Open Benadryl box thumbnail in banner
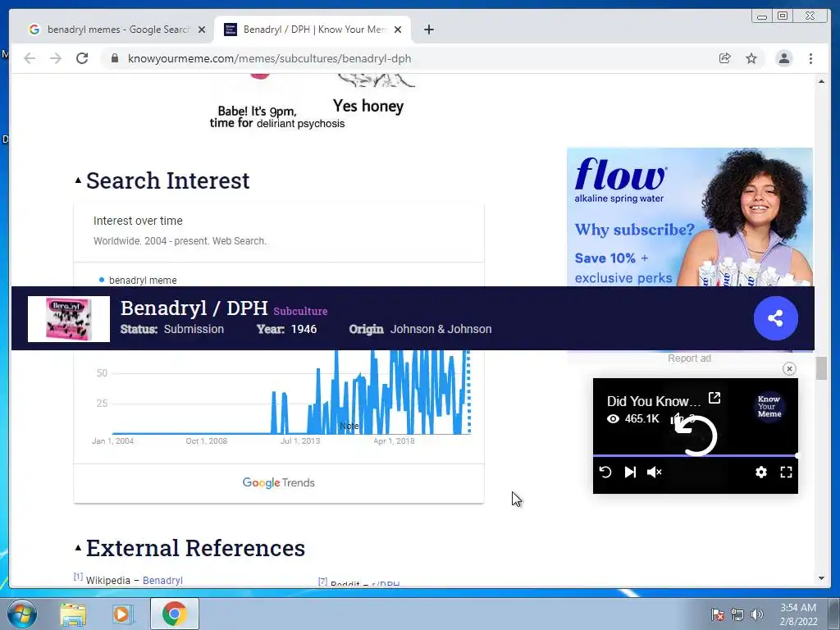840x630 pixels. 69,319
